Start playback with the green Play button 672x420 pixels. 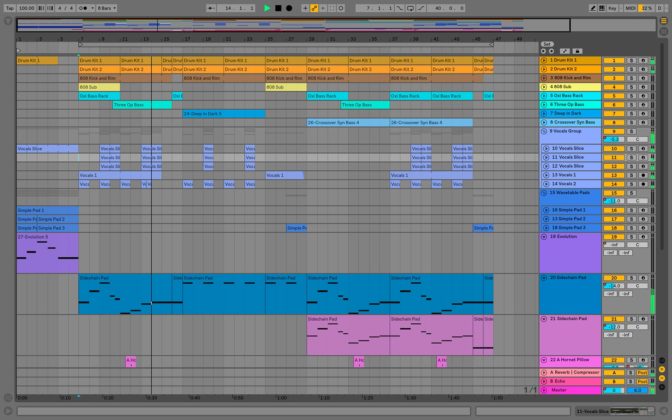click(x=267, y=8)
